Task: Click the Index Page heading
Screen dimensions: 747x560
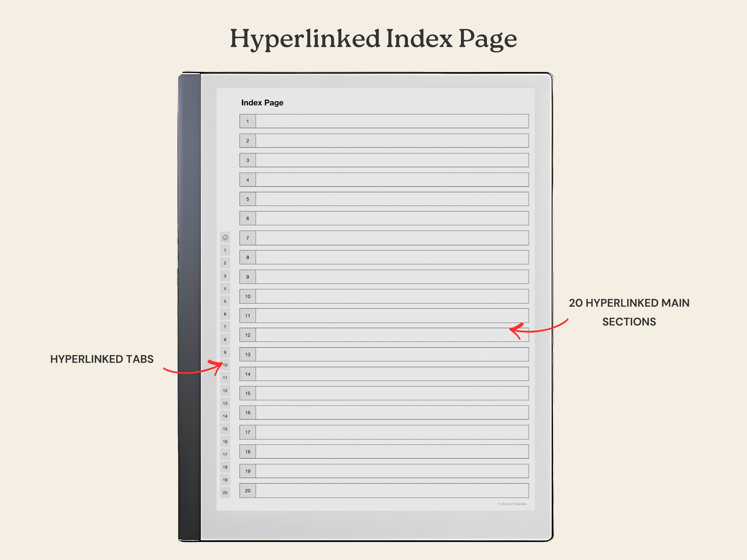Action: click(x=262, y=103)
